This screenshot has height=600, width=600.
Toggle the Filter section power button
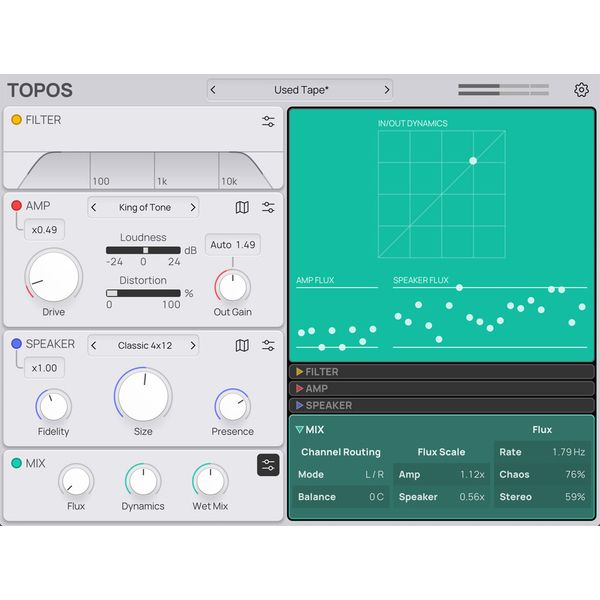[16, 120]
